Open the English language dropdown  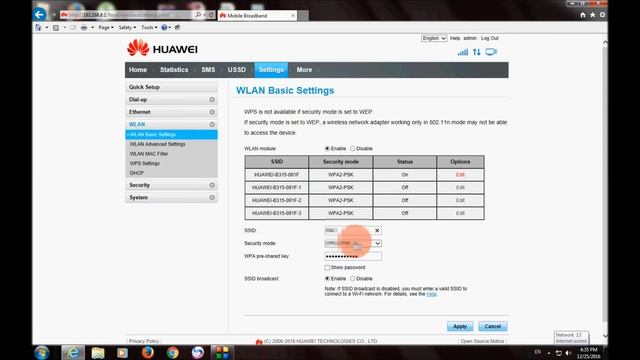coord(434,38)
